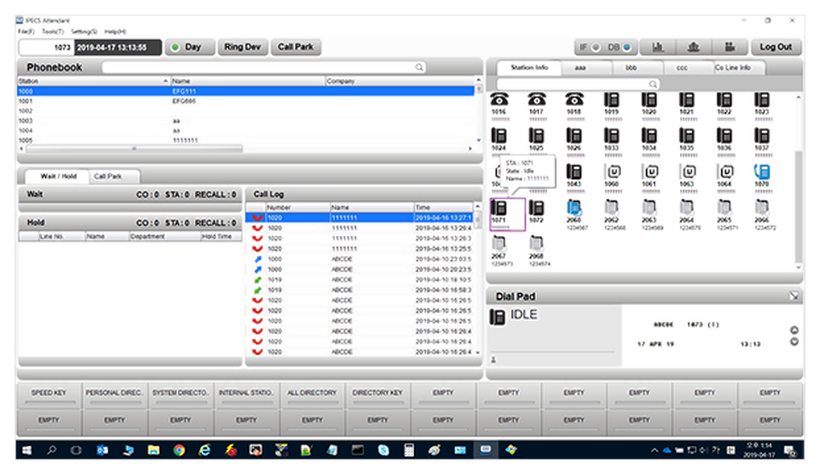Select station 1024 desk phone icon
The height and width of the screenshot is (475, 820).
click(499, 135)
